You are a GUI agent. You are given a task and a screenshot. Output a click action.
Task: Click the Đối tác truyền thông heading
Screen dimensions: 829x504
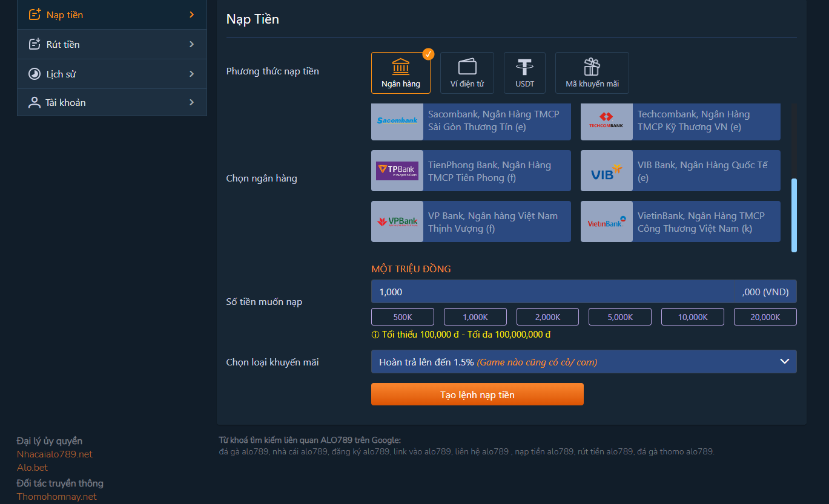click(x=60, y=483)
